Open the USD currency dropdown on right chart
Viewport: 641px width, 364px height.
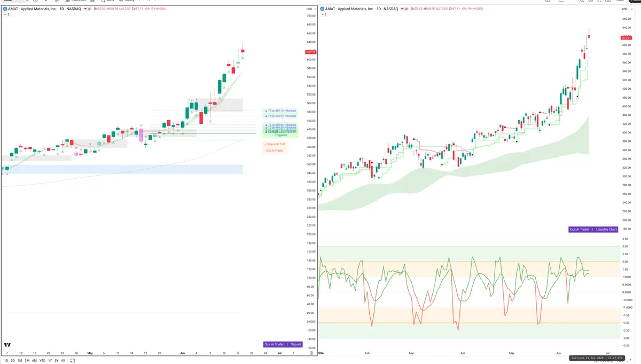point(627,9)
